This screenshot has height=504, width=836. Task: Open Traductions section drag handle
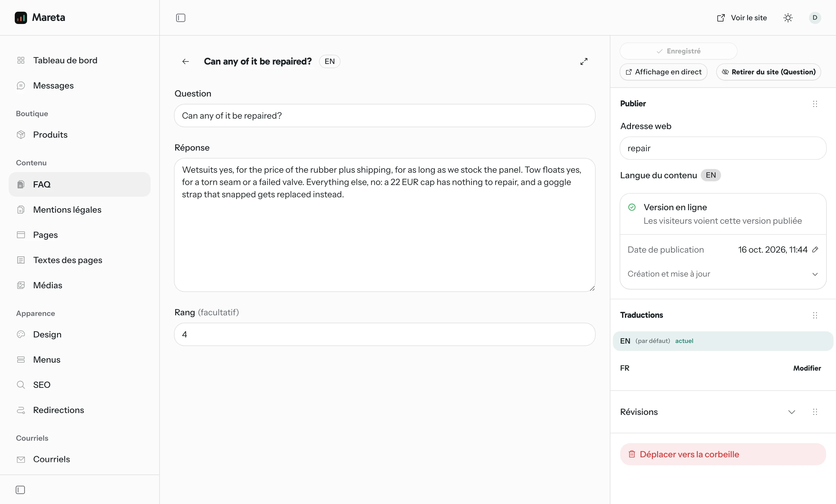[x=815, y=315]
